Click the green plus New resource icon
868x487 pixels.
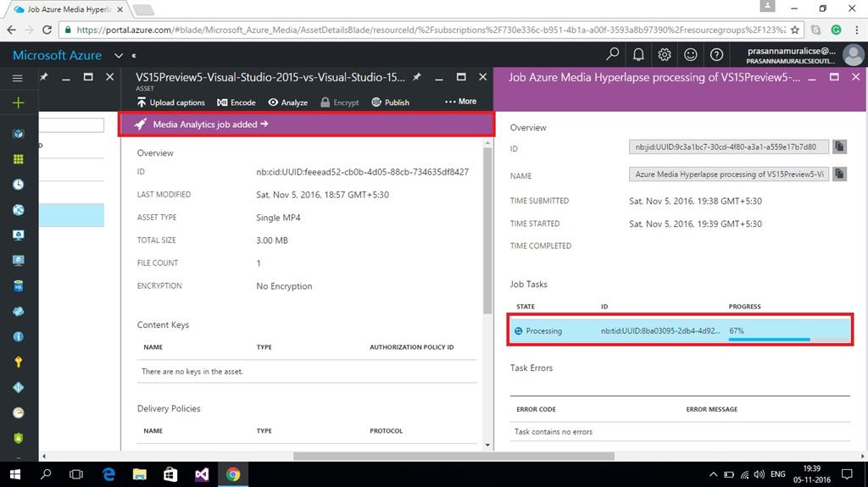[19, 103]
